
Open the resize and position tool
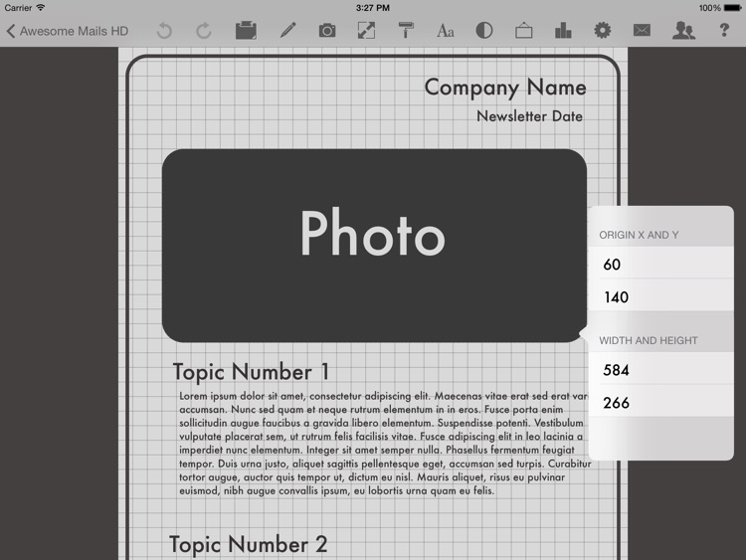coord(366,31)
